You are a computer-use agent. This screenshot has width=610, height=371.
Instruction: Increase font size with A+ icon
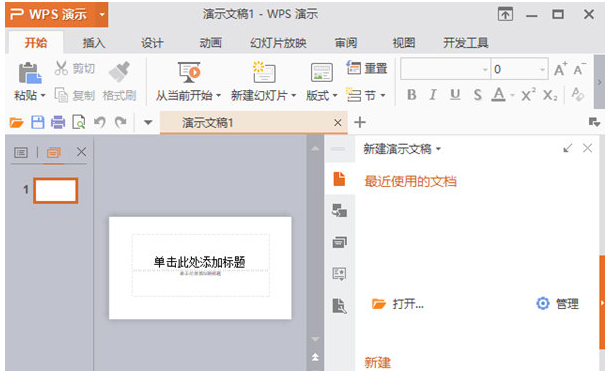[561, 69]
